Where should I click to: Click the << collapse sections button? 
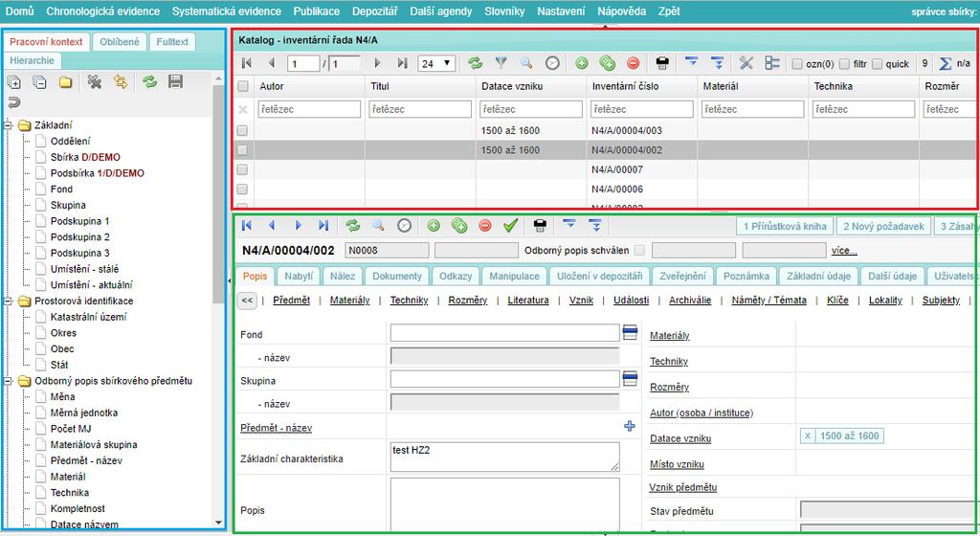[x=247, y=301]
